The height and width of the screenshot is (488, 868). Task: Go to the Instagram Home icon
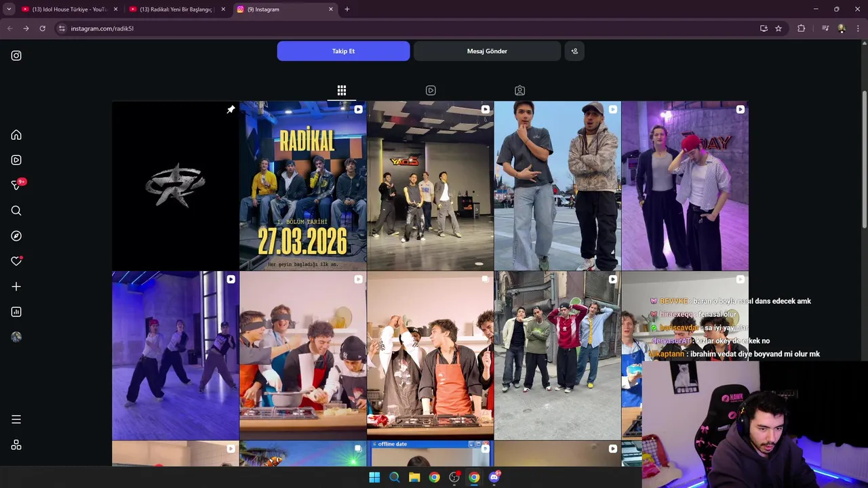(x=16, y=135)
